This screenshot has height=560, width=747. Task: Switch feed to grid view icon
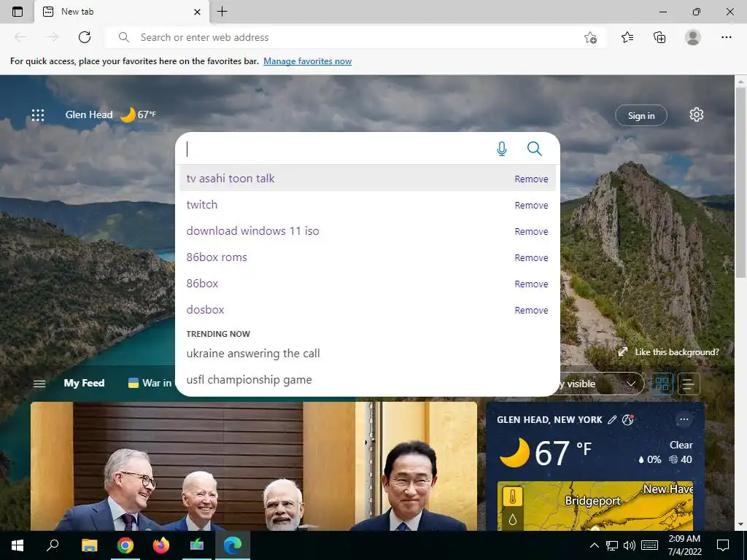[x=662, y=384]
